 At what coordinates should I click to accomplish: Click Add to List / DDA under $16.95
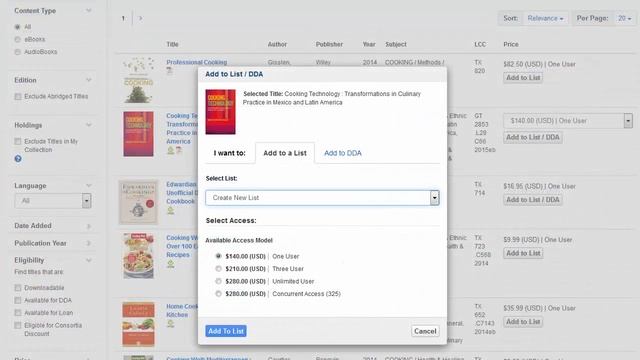click(x=533, y=200)
